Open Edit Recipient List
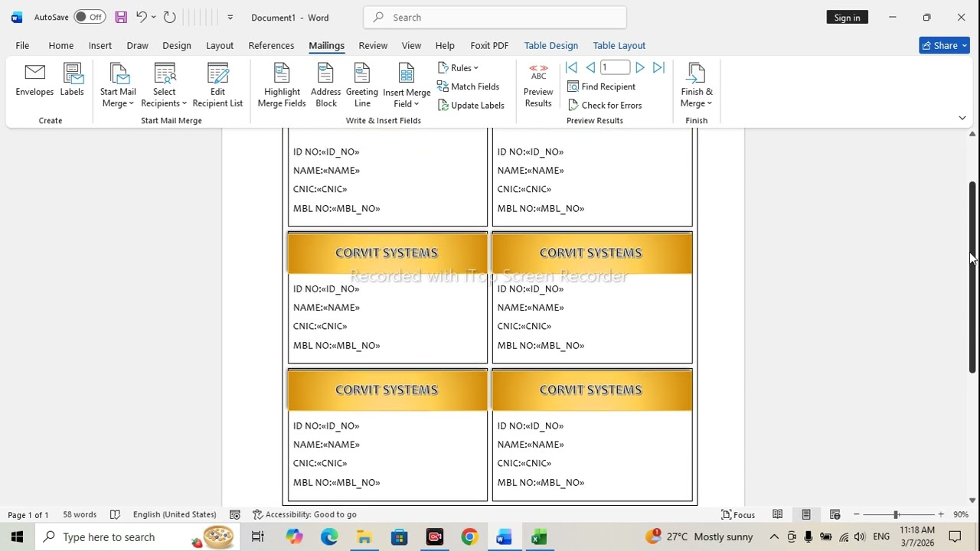Viewport: 980px width, 551px height. coord(217,86)
